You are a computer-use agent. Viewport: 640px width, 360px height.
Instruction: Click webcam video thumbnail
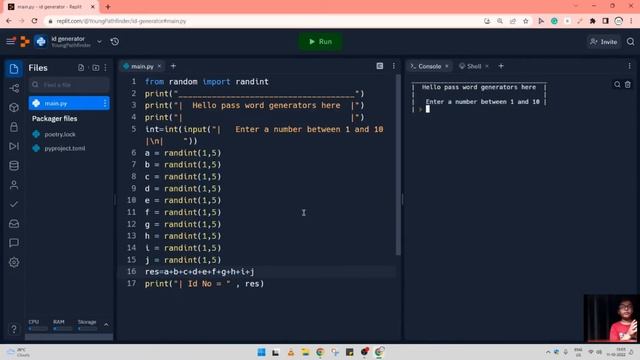pos(611,318)
